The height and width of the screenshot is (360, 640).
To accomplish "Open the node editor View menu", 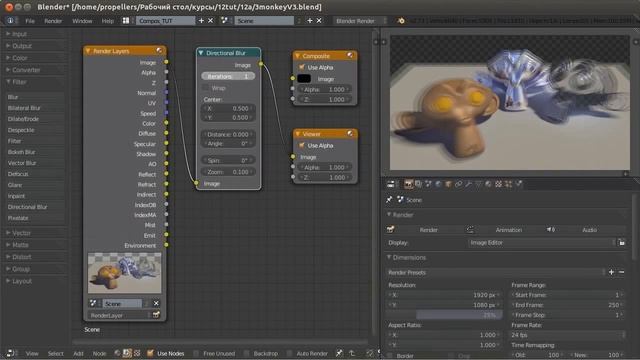I will point(32,353).
